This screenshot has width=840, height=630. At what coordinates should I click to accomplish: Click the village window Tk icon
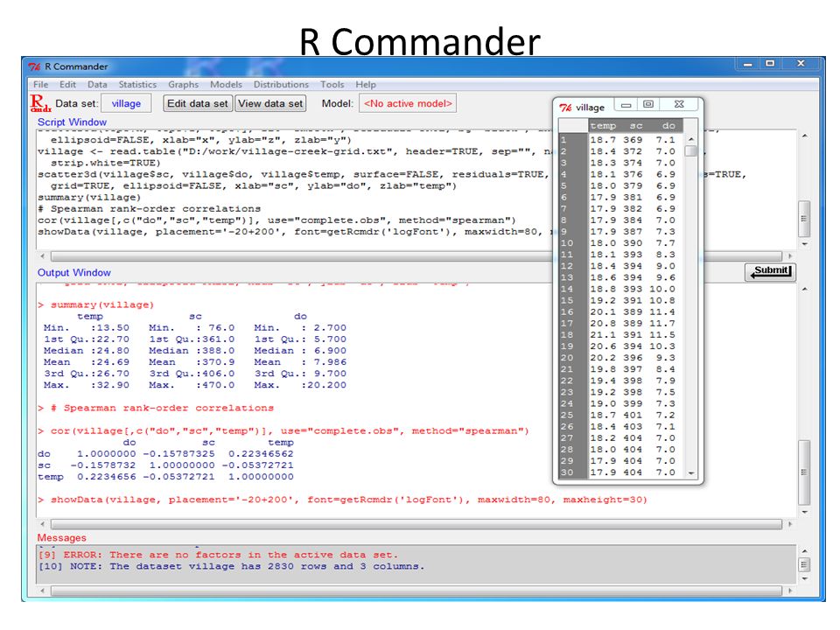(x=566, y=107)
